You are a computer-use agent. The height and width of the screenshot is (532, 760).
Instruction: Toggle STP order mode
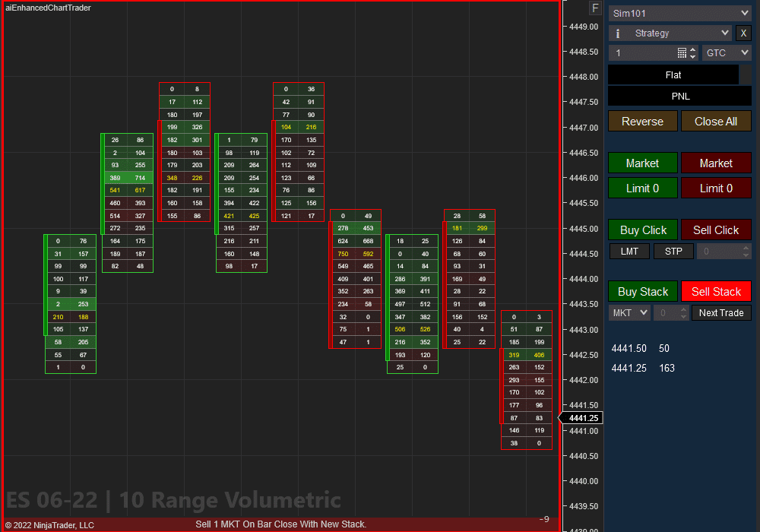point(673,251)
